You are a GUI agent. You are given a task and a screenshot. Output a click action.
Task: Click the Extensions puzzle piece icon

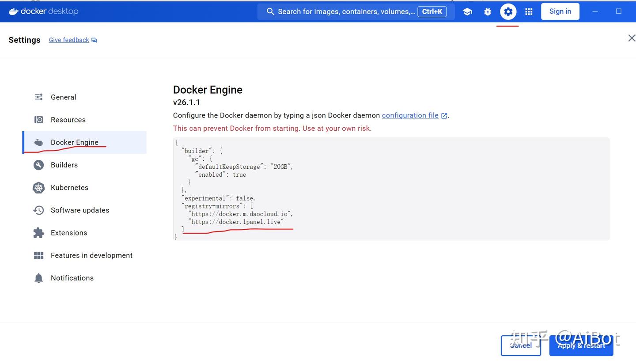coord(38,232)
